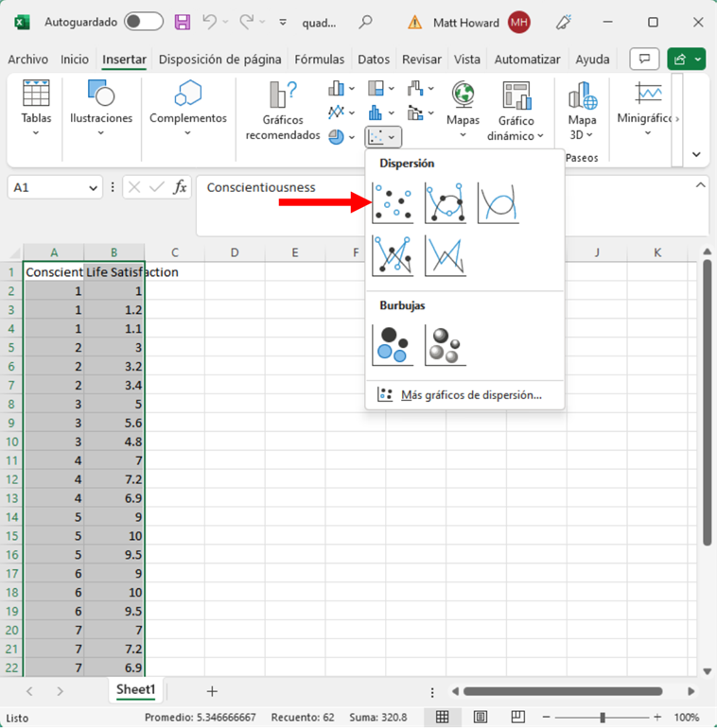Pick scatter with smooth lines chart
The height and width of the screenshot is (728, 717).
pyautogui.click(x=498, y=203)
